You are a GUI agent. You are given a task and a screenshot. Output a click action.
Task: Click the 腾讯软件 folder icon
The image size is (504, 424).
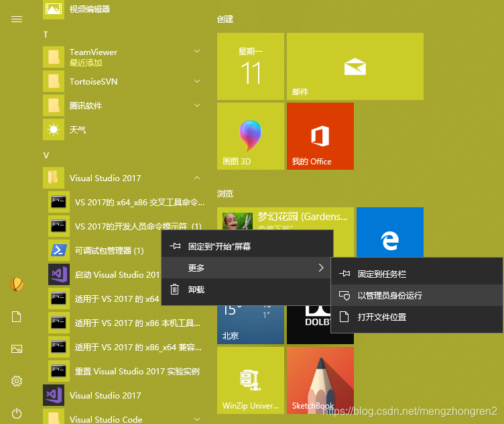click(54, 105)
